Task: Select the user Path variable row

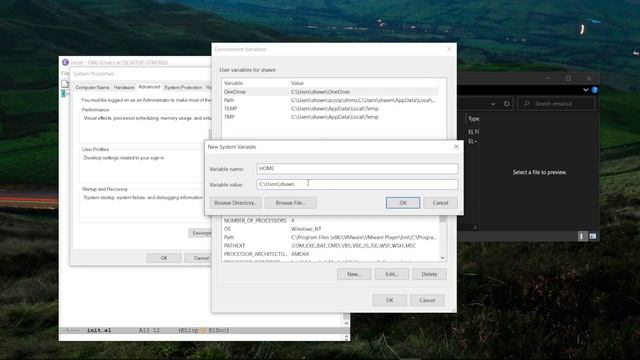Action: [331, 100]
